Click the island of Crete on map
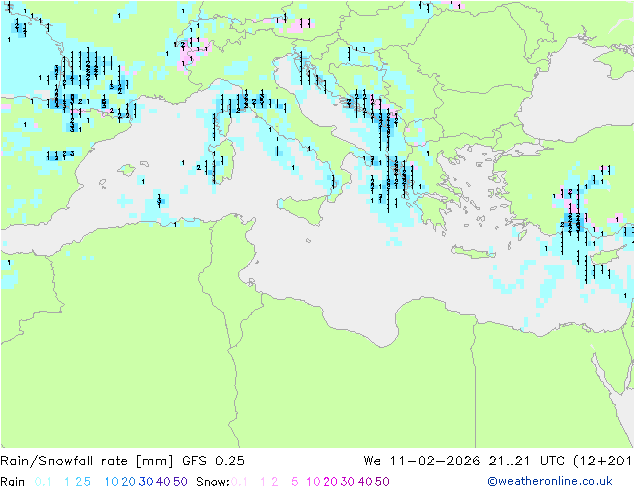634x490 pixels. (x=473, y=251)
